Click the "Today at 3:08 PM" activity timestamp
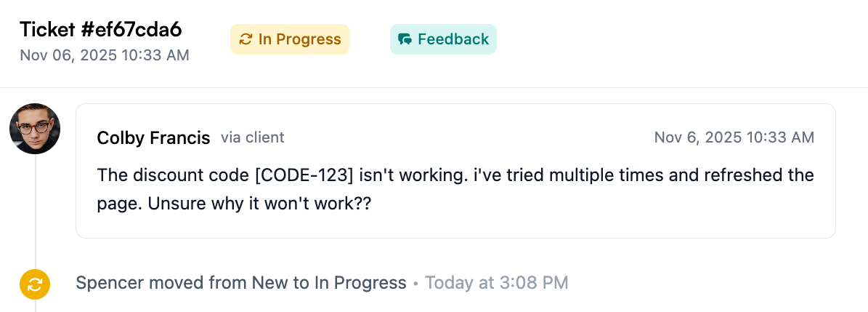868x312 pixels. coord(496,283)
